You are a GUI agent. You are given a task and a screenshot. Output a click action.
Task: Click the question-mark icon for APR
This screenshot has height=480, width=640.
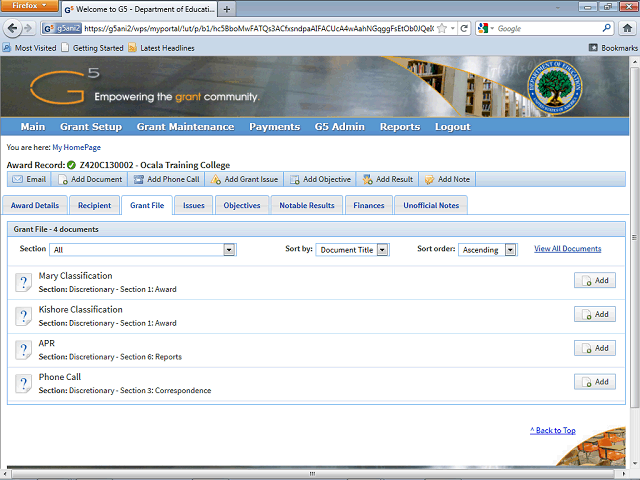click(24, 350)
